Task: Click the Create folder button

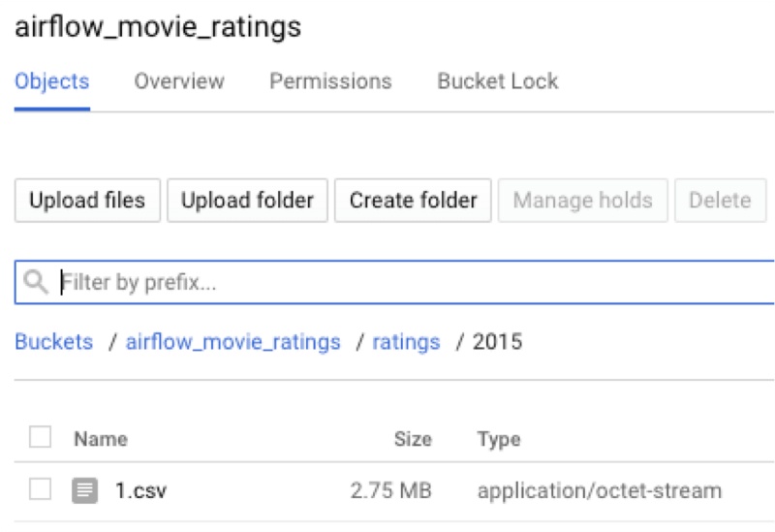Action: pos(413,201)
